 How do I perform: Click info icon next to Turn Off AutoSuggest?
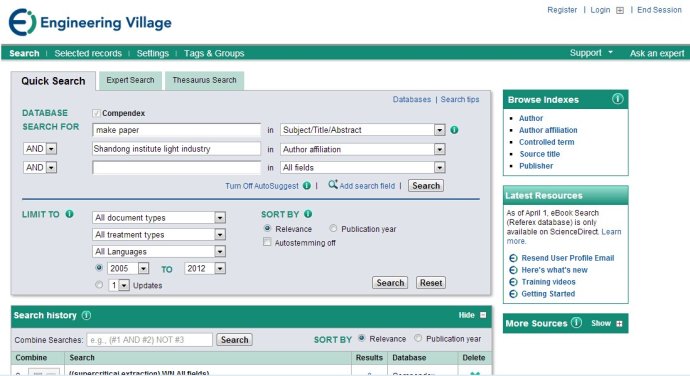pos(307,186)
